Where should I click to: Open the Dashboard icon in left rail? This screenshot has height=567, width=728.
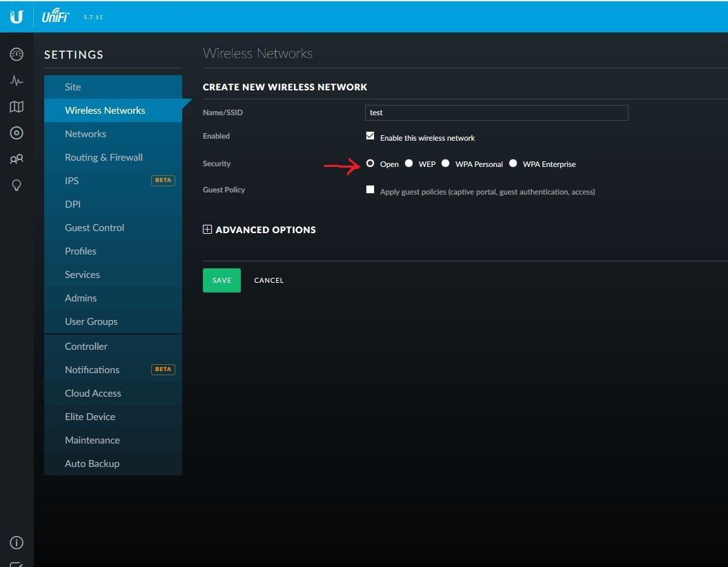[x=17, y=54]
